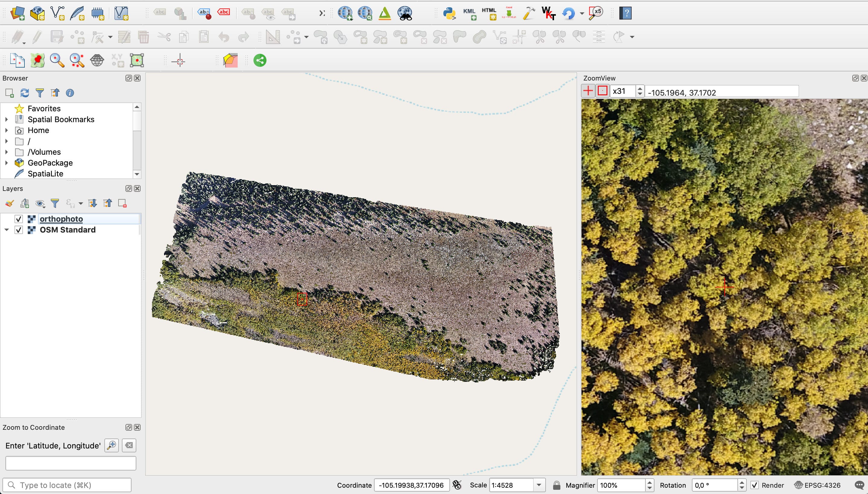Remove selected layer in Layers panel
The width and height of the screenshot is (868, 494).
click(x=122, y=203)
